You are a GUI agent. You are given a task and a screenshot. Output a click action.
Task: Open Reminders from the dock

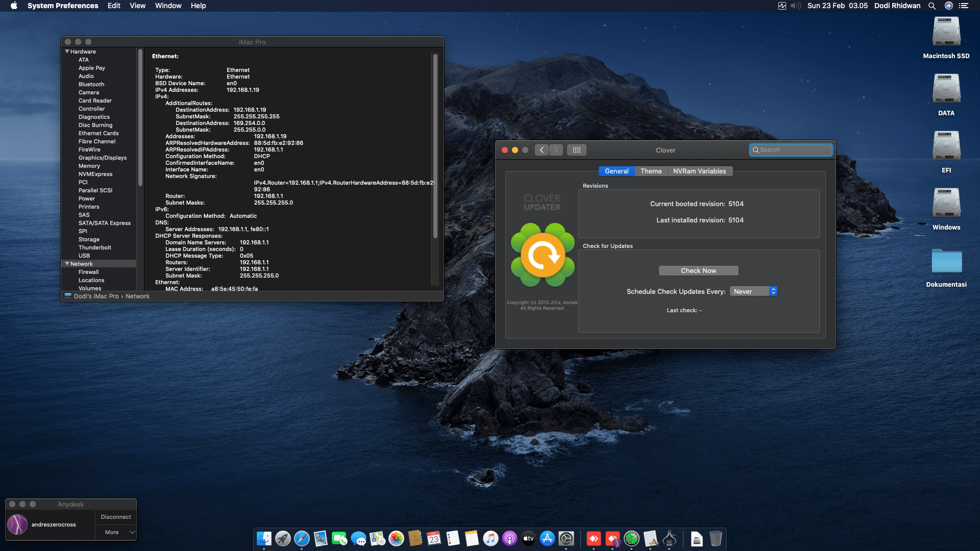[x=453, y=538]
